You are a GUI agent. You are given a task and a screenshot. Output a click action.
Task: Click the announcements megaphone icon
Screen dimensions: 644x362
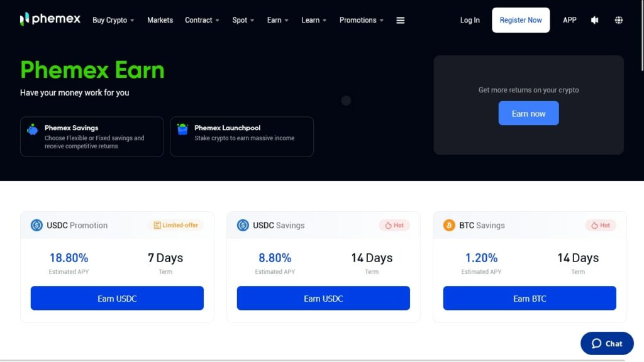(x=594, y=20)
